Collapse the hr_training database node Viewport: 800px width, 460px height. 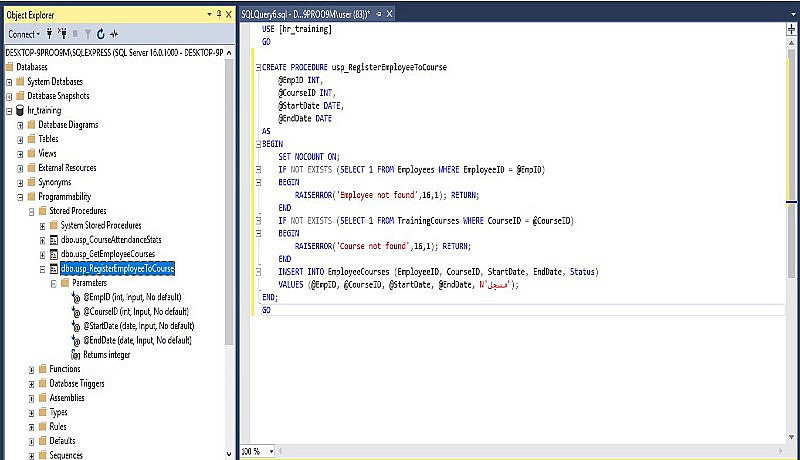9,111
